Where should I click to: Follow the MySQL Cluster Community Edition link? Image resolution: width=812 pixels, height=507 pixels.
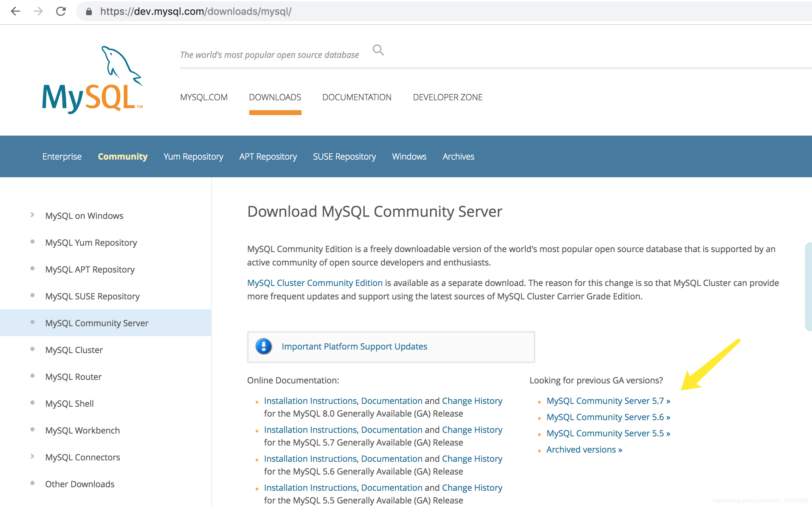tap(315, 283)
